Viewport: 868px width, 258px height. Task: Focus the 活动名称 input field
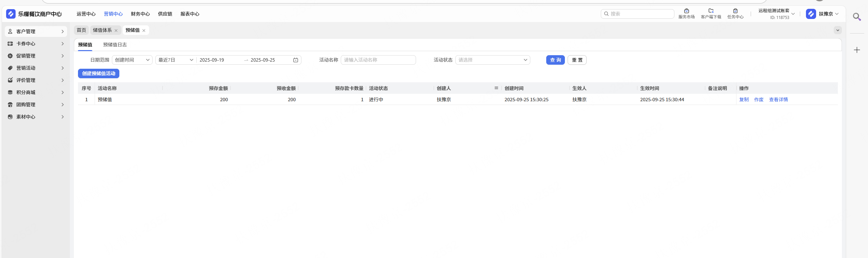click(378, 60)
